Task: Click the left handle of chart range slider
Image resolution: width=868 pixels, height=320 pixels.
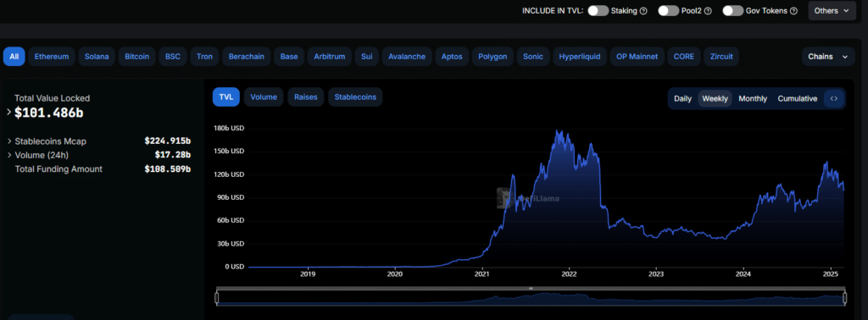Action: pos(217,299)
